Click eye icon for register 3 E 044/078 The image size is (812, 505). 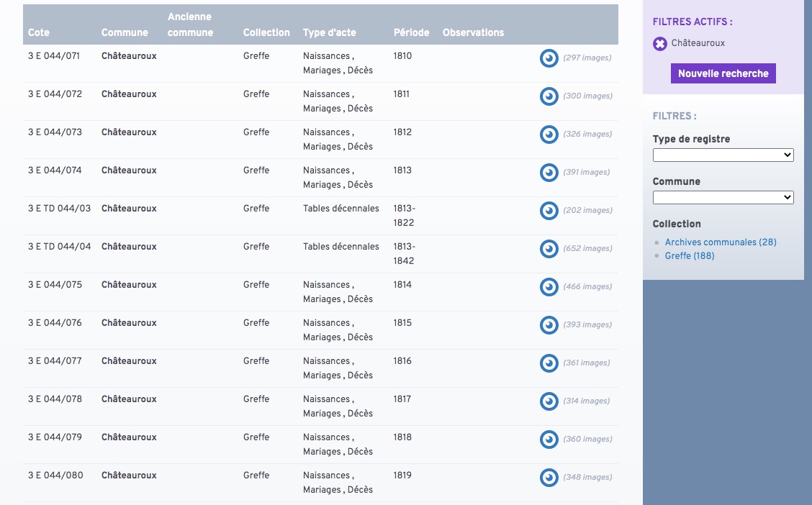pyautogui.click(x=549, y=401)
